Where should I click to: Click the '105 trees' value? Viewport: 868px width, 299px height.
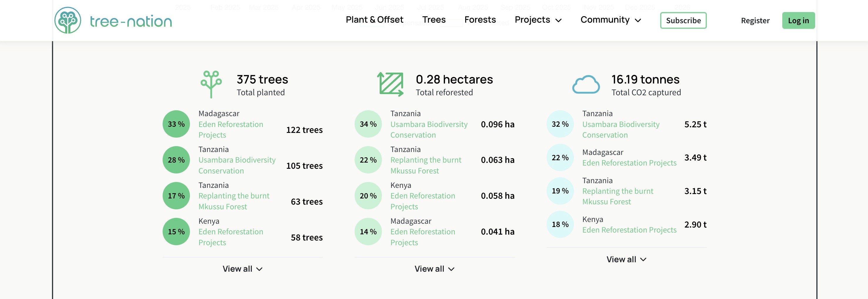click(x=304, y=166)
